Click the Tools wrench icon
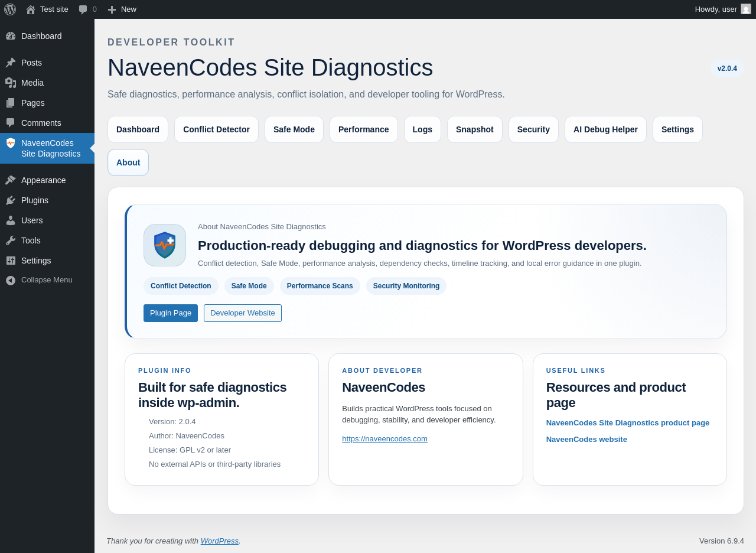The image size is (756, 553). click(x=11, y=240)
